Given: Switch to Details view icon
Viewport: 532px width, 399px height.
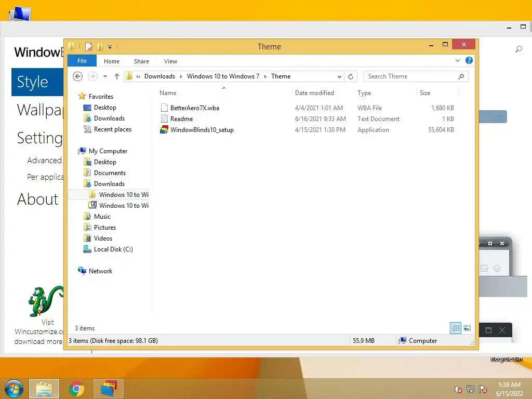Looking at the screenshot, I should click(x=456, y=328).
